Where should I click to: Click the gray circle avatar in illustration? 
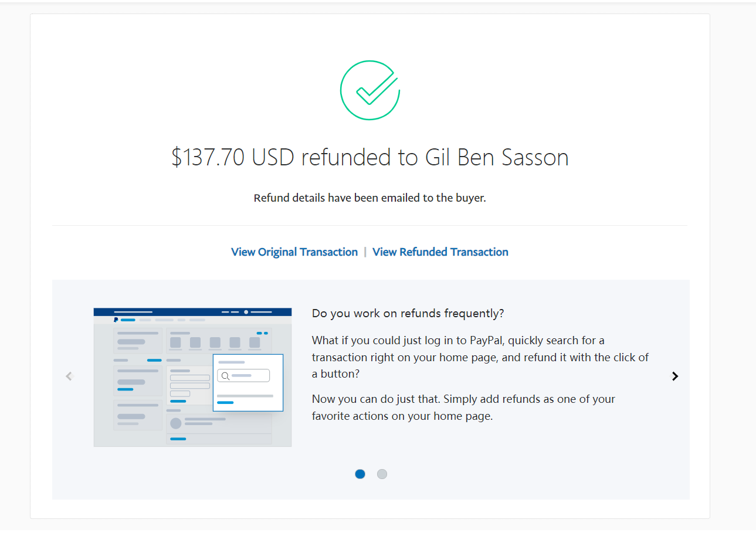pos(176,423)
